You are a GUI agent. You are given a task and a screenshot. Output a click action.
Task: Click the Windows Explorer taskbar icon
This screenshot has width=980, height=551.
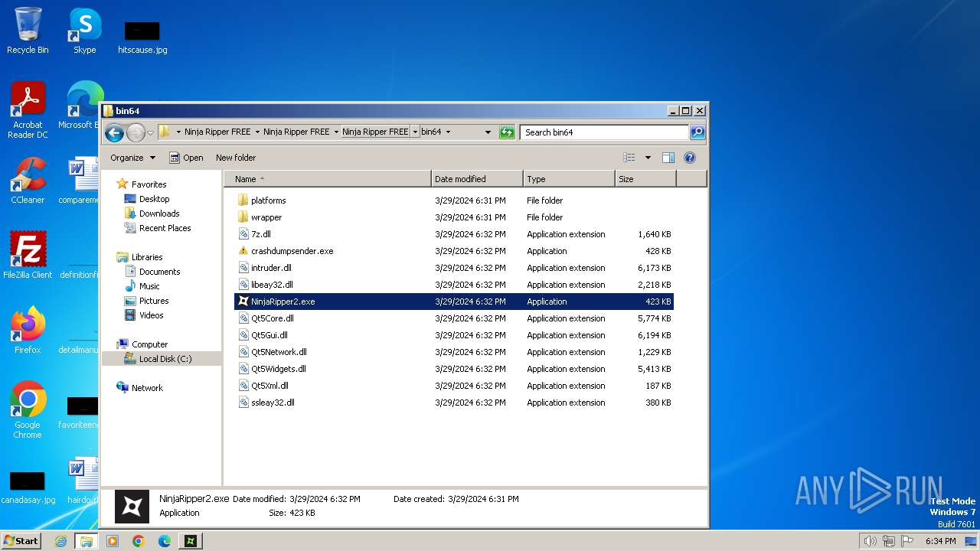86,541
